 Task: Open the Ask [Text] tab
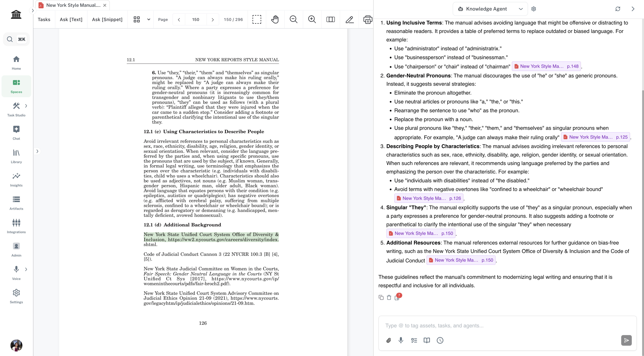tap(71, 19)
